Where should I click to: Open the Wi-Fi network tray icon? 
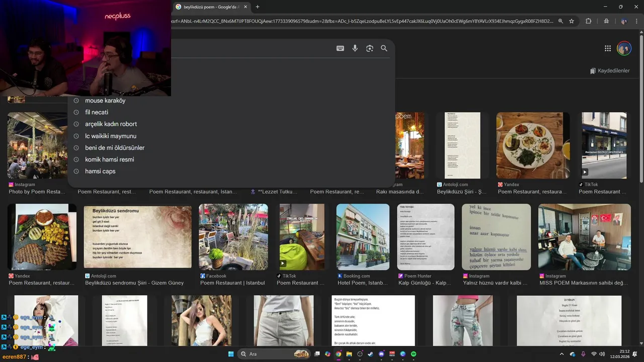click(x=594, y=354)
